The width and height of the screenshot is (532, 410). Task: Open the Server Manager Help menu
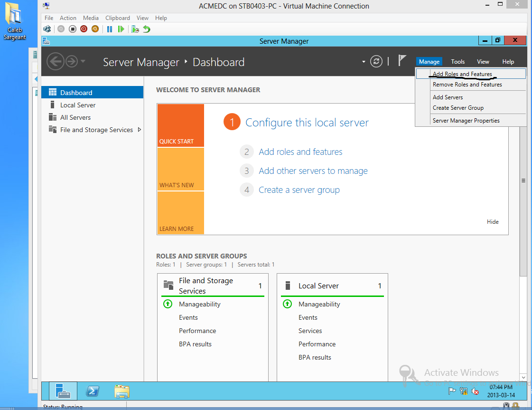coord(508,61)
